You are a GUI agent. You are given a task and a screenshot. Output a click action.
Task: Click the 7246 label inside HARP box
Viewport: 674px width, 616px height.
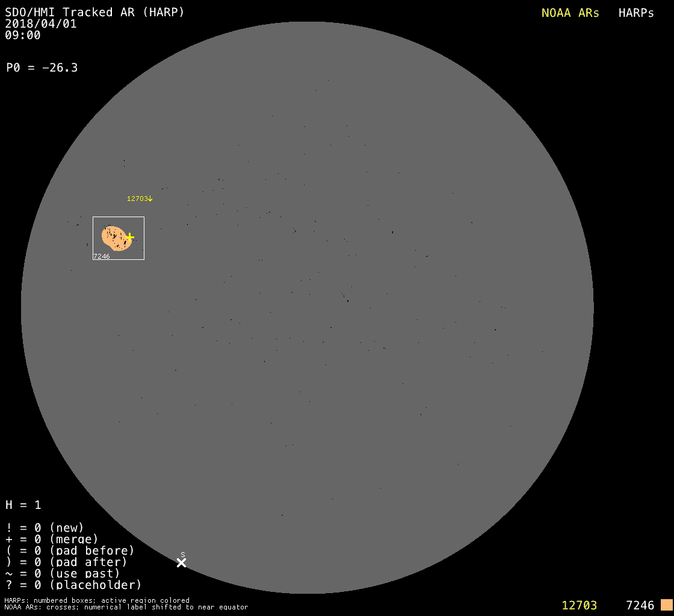point(102,256)
